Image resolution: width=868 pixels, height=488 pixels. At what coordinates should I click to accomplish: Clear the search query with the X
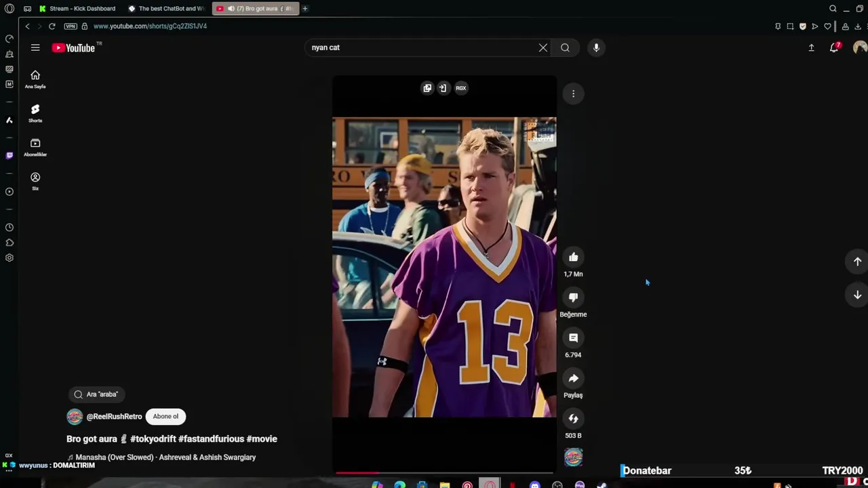click(543, 47)
